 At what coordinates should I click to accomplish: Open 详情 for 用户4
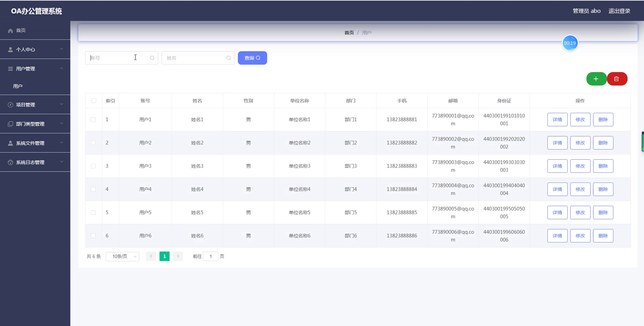pyautogui.click(x=558, y=189)
